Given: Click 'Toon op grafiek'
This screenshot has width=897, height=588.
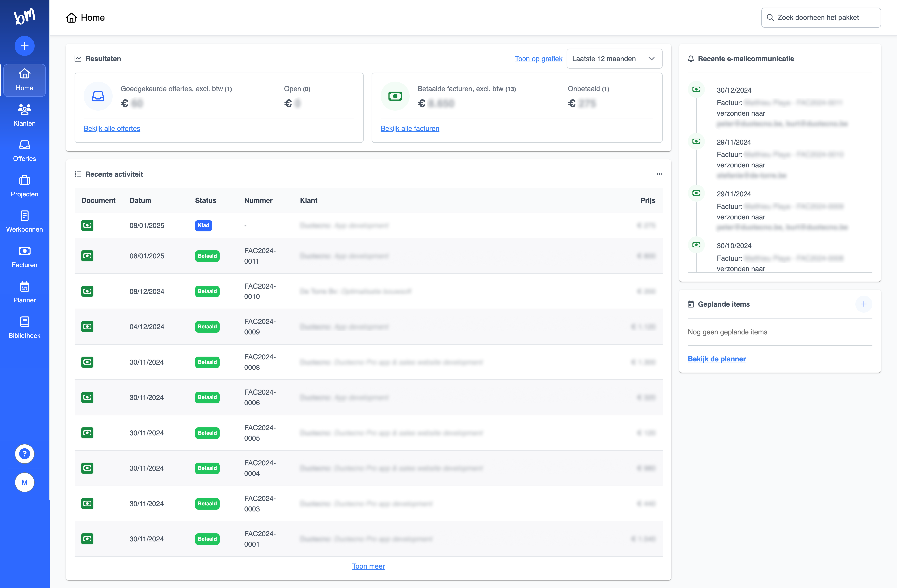Looking at the screenshot, I should [x=538, y=58].
